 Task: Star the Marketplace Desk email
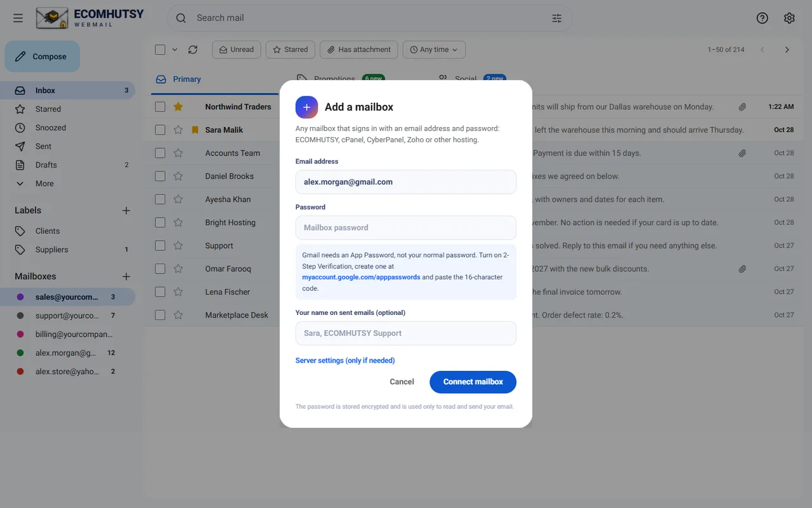pyautogui.click(x=178, y=315)
